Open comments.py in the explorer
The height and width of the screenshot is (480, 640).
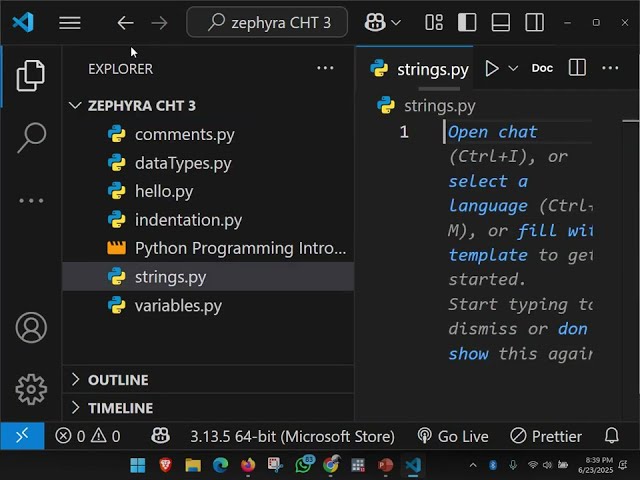[x=208, y=134]
